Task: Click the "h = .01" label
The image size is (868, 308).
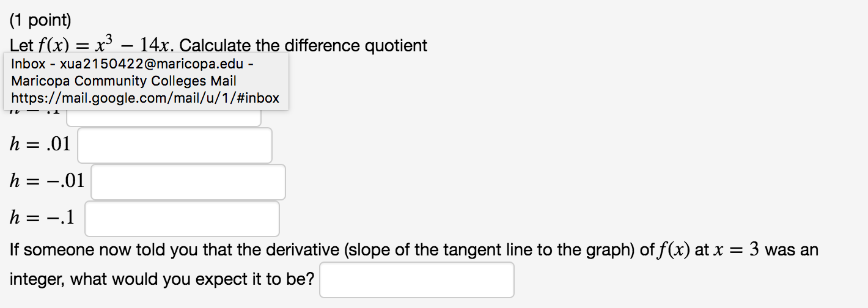Action: (40, 145)
